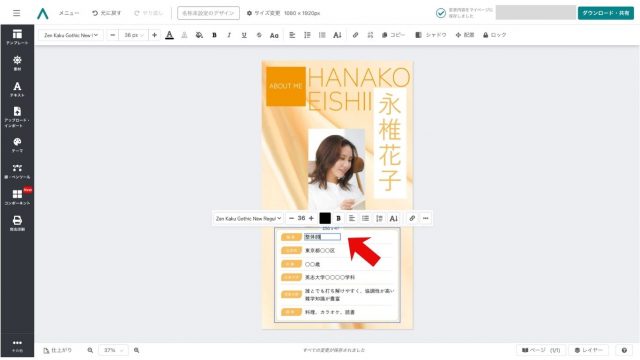Click the Aa letter case icon
Screen dimensions: 640x360
click(x=274, y=36)
